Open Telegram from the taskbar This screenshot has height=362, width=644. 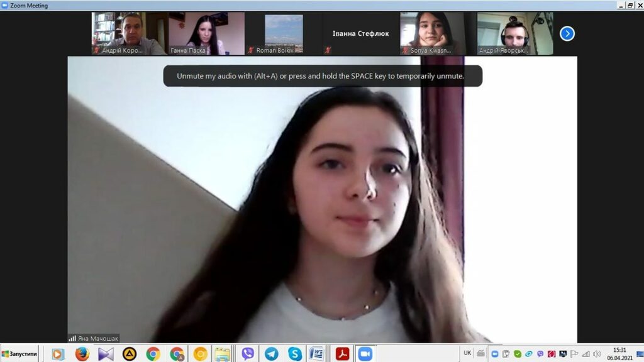tap(271, 354)
